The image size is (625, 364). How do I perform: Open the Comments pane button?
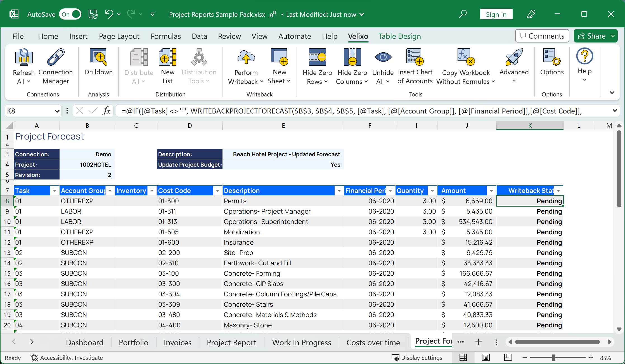542,36
